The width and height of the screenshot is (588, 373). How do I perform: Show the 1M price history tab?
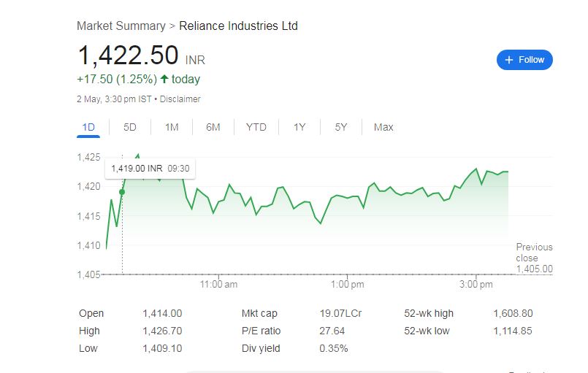172,127
